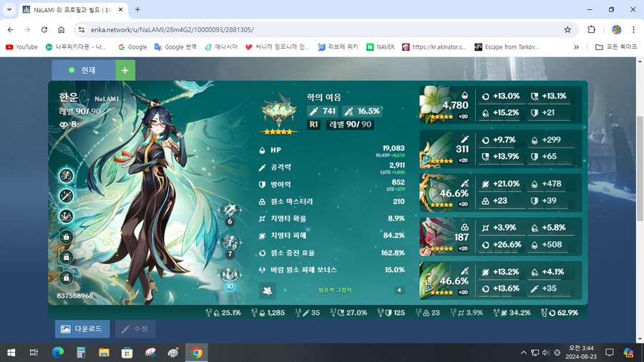
Task: Click the page scrollbar thumb
Action: click(x=640, y=169)
